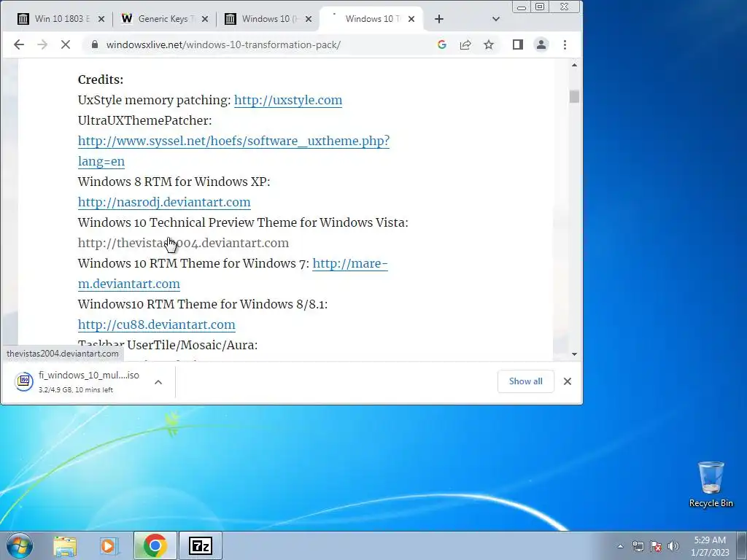Open the cu88.deviantart.com link
This screenshot has width=747, height=560.
click(x=156, y=324)
